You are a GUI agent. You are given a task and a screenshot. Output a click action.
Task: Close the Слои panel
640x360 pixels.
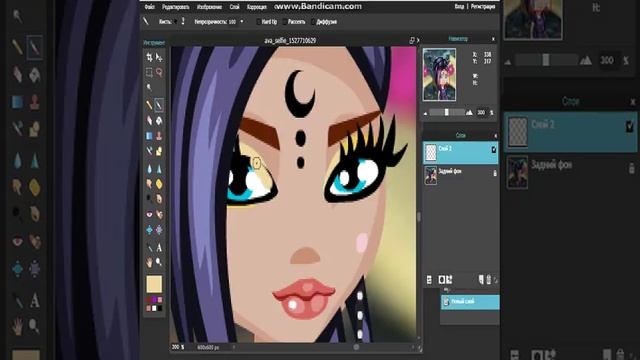[495, 136]
